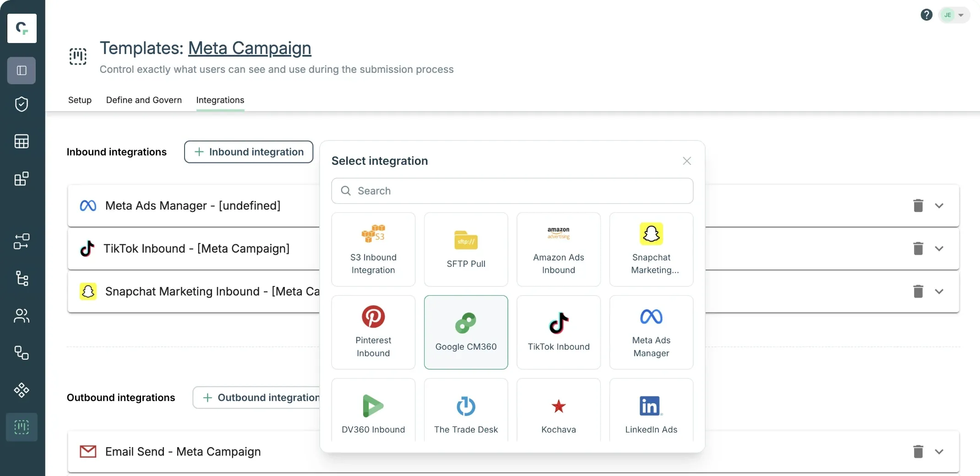Open the hierarchy tree sidebar icon
The width and height of the screenshot is (980, 476).
tap(22, 278)
